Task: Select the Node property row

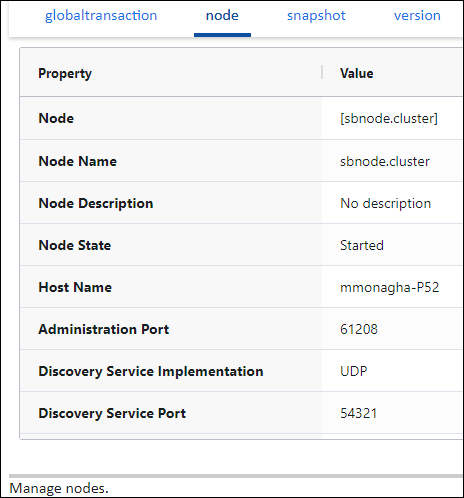Action: click(242, 118)
